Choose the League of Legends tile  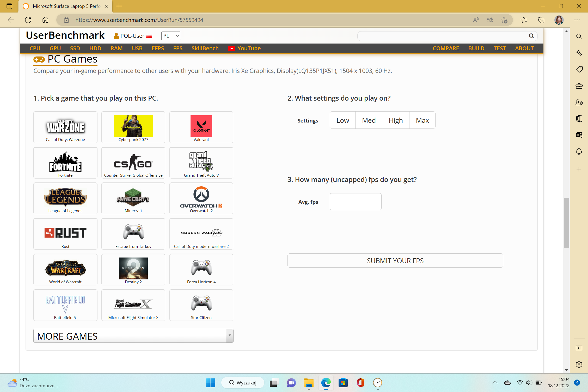[x=65, y=199]
